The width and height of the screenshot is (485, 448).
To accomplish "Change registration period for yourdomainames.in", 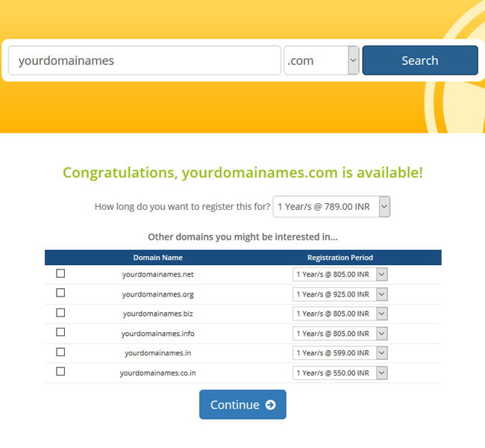I will [x=340, y=353].
